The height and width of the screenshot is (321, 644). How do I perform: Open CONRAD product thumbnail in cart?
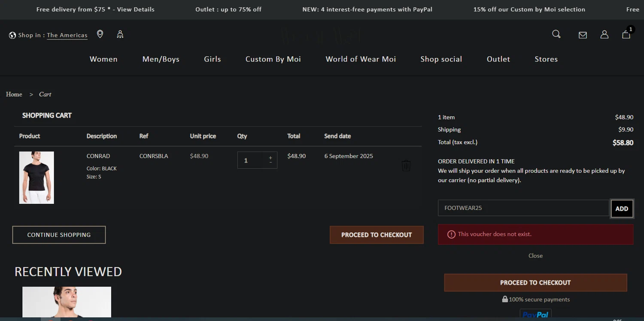[36, 178]
